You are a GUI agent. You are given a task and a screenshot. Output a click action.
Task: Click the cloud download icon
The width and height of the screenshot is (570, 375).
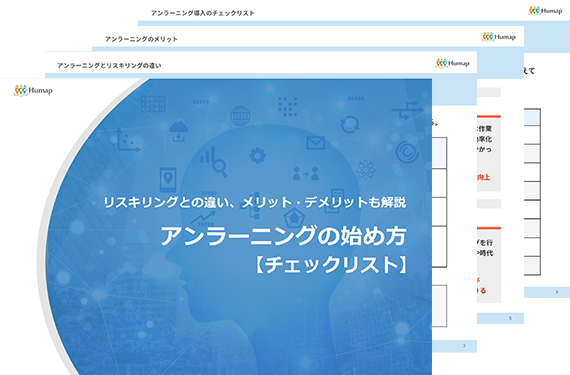tap(178, 132)
